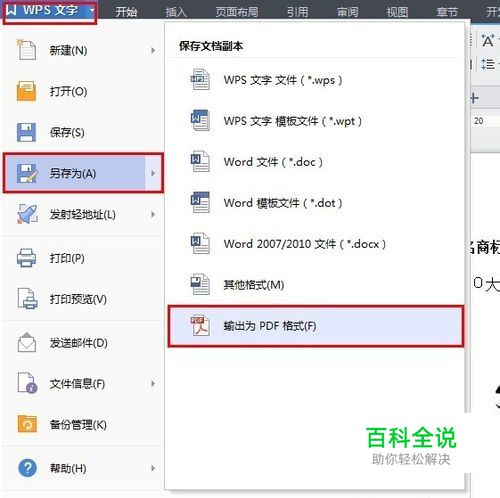Viewport: 500px width, 498px height.
Task: Switch to the 页面布局 tab
Action: click(237, 12)
